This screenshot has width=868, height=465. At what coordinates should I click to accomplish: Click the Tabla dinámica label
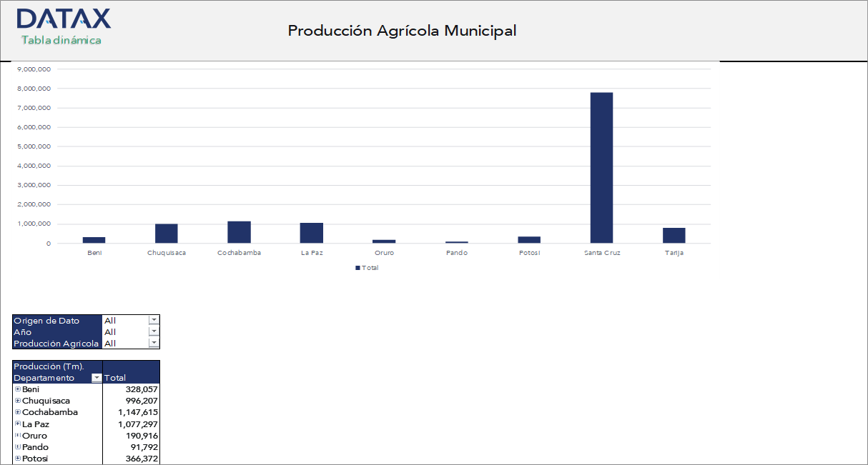point(61,41)
